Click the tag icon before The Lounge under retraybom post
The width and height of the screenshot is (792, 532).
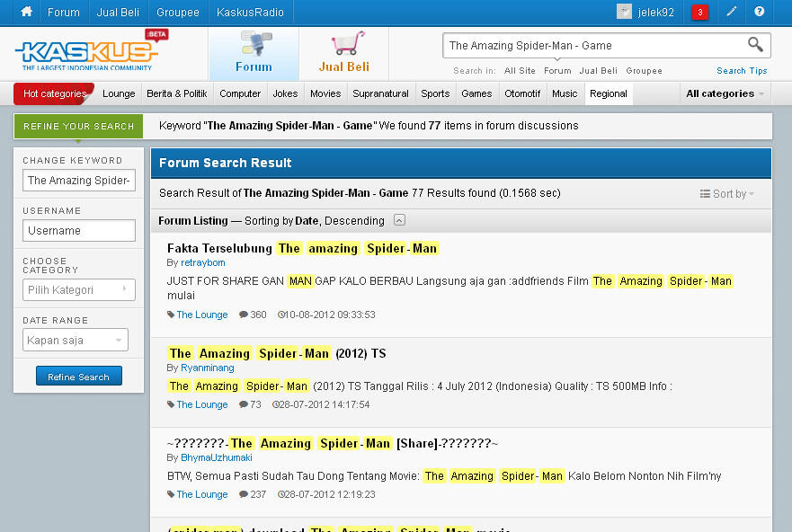pyautogui.click(x=171, y=315)
